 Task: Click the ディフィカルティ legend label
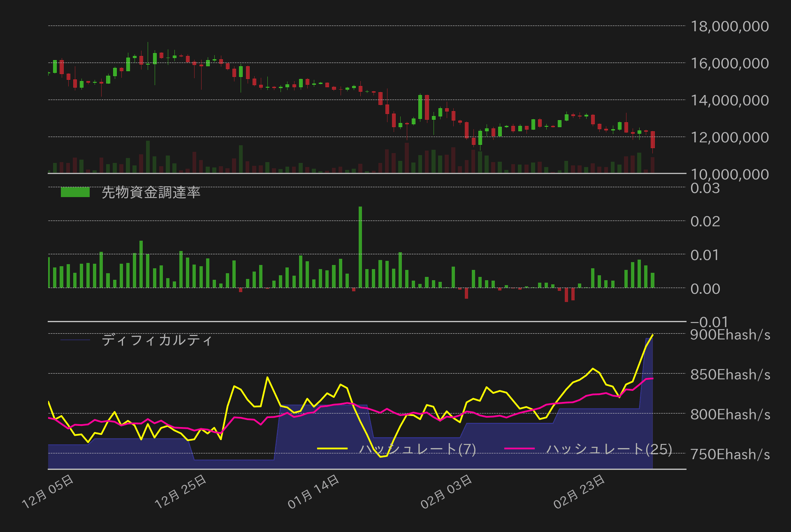(157, 340)
